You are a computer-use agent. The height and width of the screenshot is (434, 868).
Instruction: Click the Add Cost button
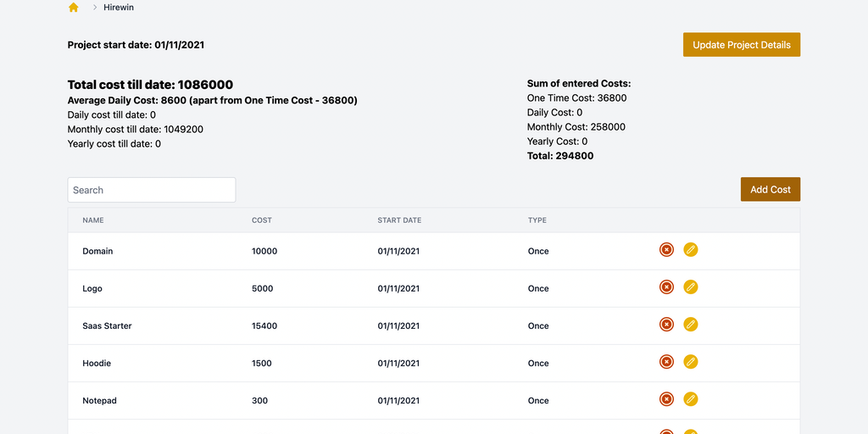pyautogui.click(x=770, y=190)
